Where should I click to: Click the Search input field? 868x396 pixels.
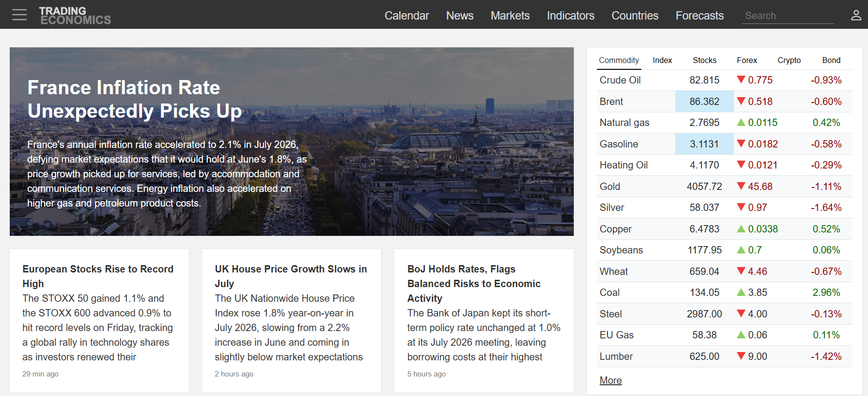click(x=787, y=16)
